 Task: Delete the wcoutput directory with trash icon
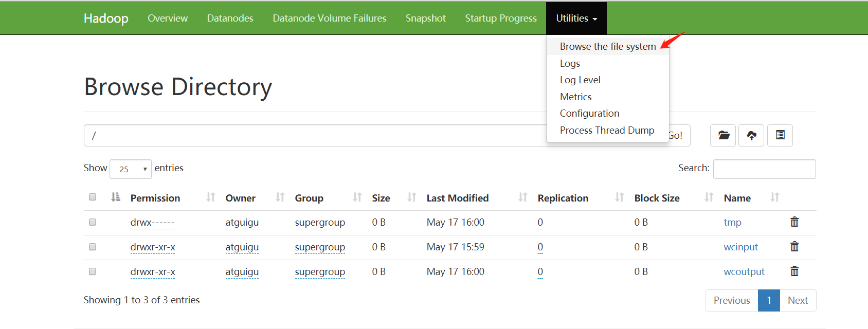(794, 271)
